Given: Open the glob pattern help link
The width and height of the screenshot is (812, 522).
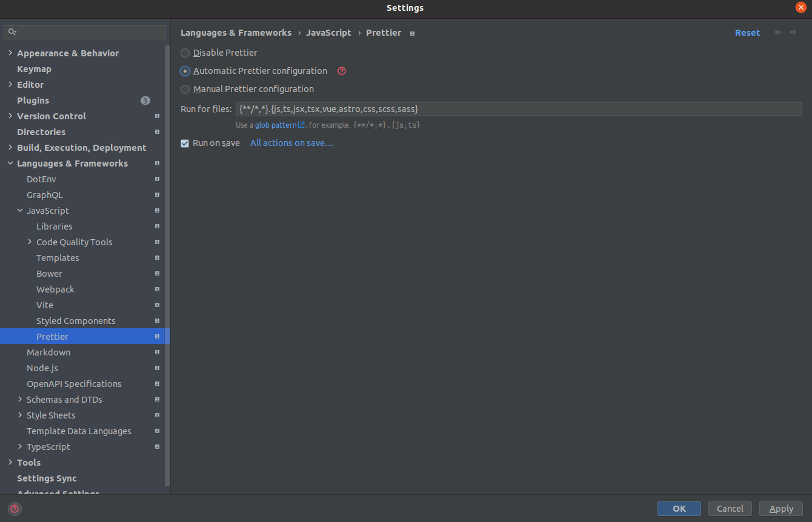Looking at the screenshot, I should point(275,125).
